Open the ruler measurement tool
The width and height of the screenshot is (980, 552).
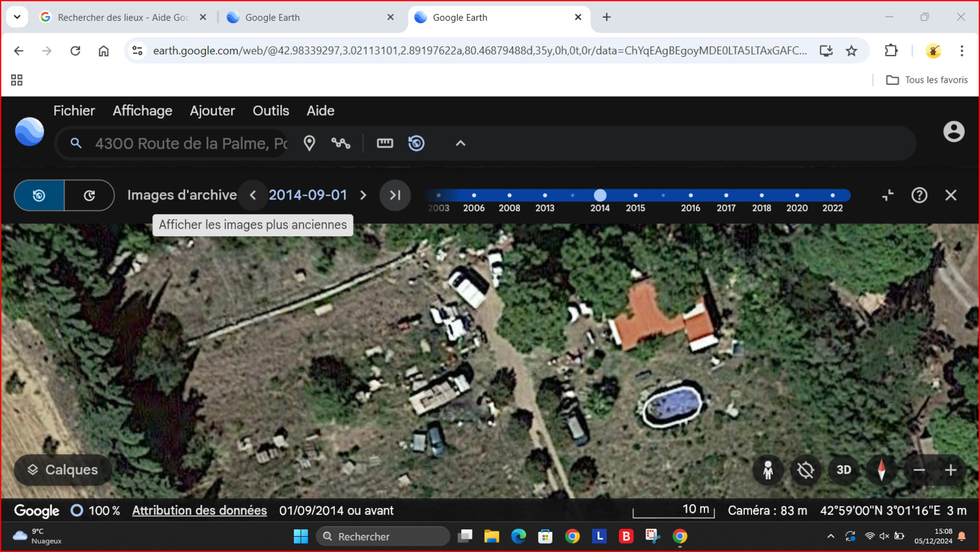tap(385, 143)
